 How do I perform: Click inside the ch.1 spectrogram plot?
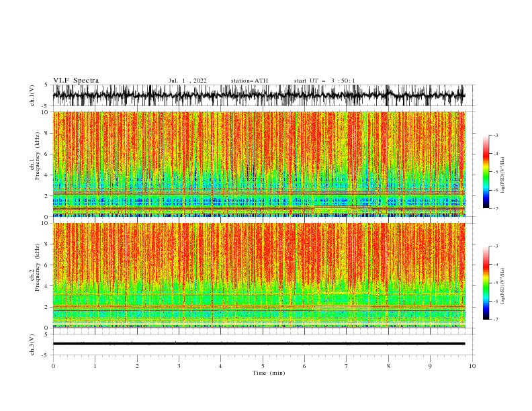[x=259, y=164]
